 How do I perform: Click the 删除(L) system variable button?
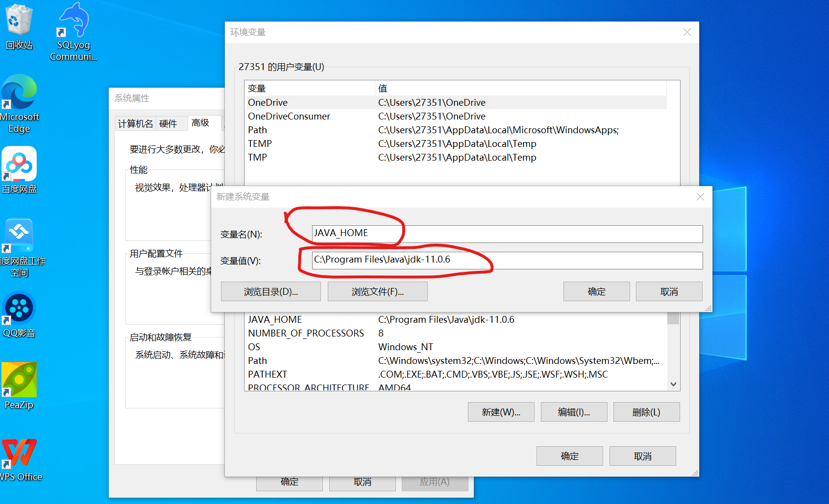click(647, 412)
